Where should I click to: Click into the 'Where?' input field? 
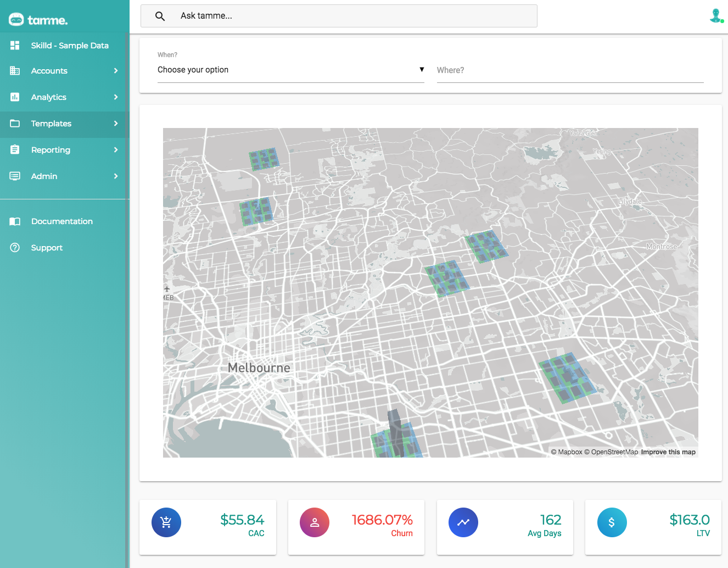click(x=570, y=70)
